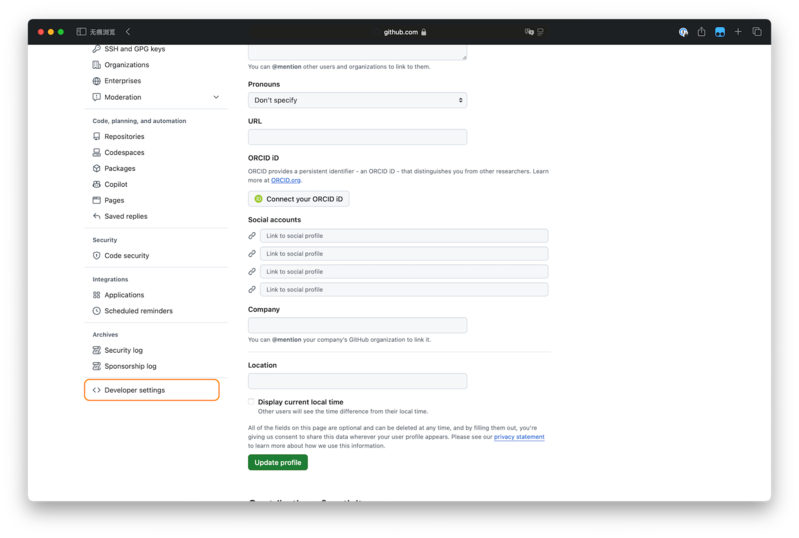Open Repositories settings
Viewport: 799px width, 538px height.
124,137
